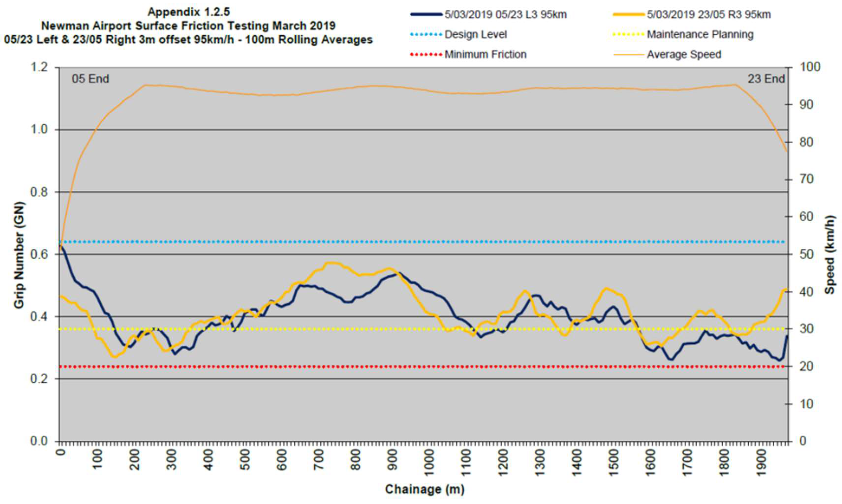Click the 50 speed axis label
The image size is (842, 504).
click(x=807, y=254)
